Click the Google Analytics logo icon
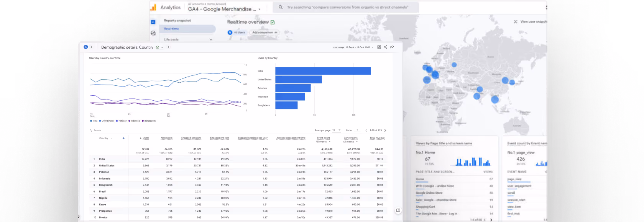Image resolution: width=644 pixels, height=222 pixels. [x=153, y=7]
